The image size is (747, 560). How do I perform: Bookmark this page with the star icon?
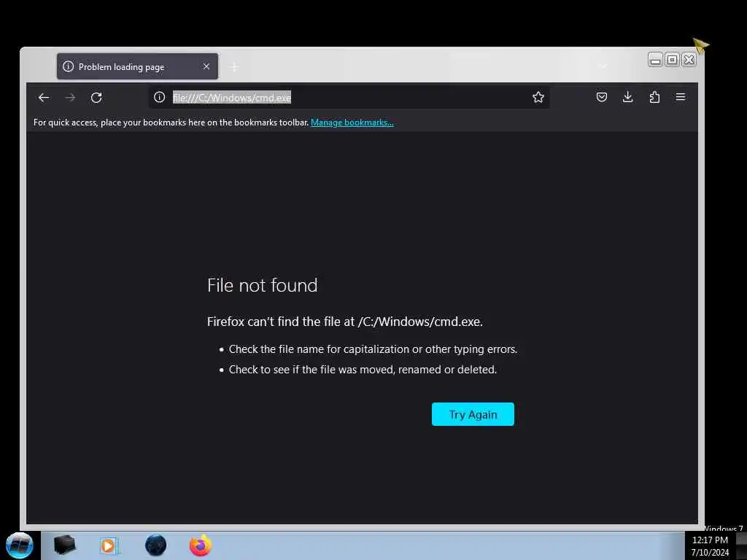click(538, 97)
